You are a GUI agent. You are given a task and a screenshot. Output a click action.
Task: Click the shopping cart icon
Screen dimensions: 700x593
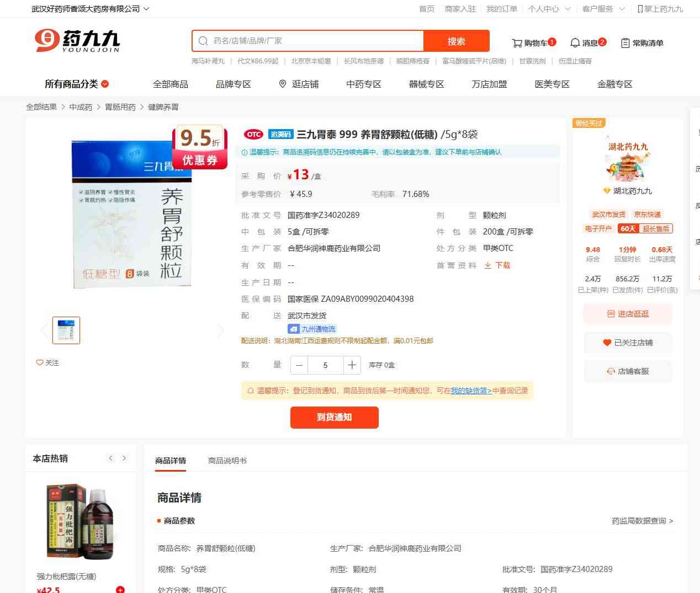(x=517, y=43)
